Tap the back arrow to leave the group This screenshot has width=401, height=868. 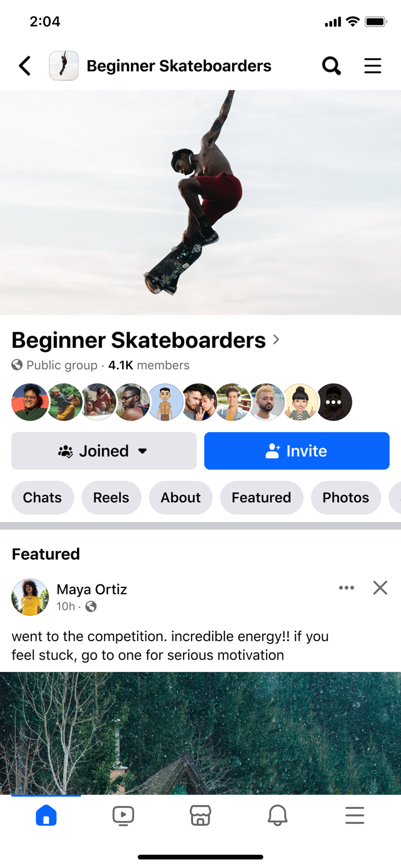[24, 65]
